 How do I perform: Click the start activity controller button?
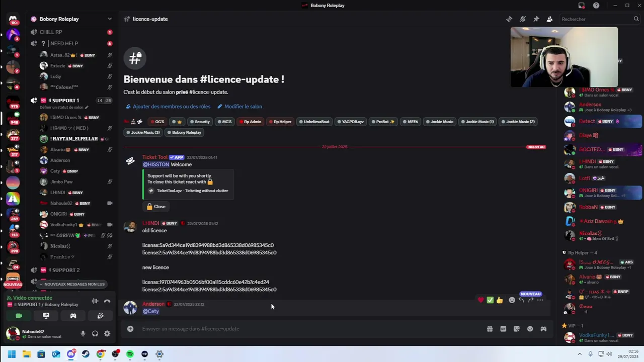click(73, 316)
